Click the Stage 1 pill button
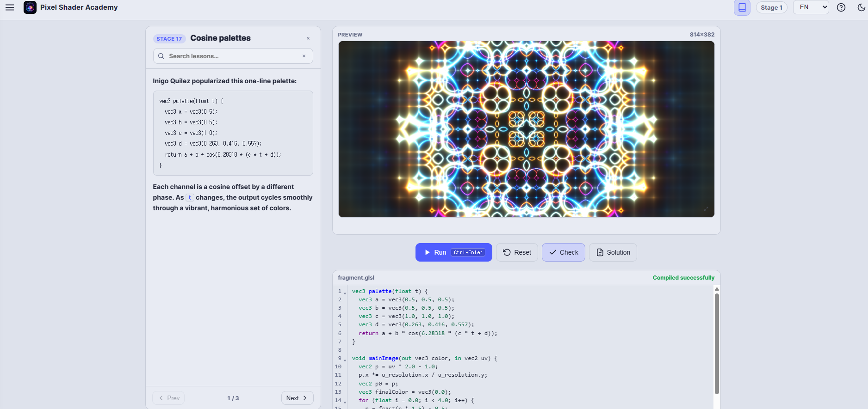Viewport: 868px width, 409px height. click(771, 7)
